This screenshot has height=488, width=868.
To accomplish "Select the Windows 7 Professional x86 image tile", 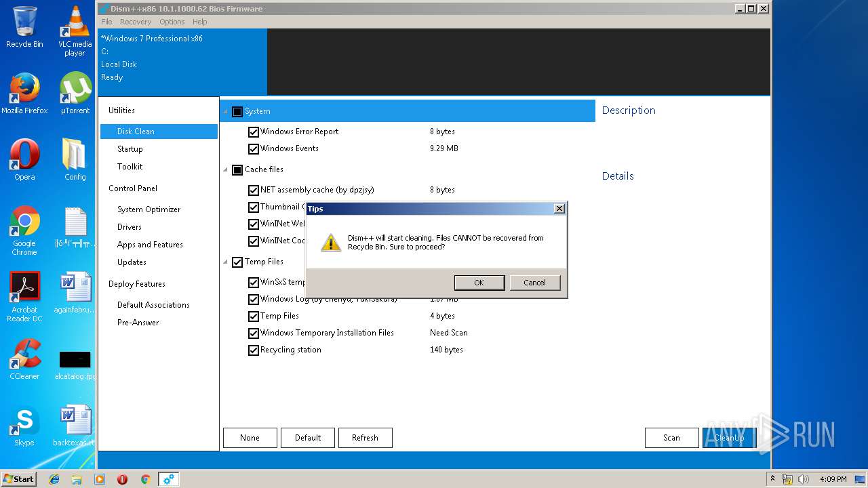I will tap(182, 61).
